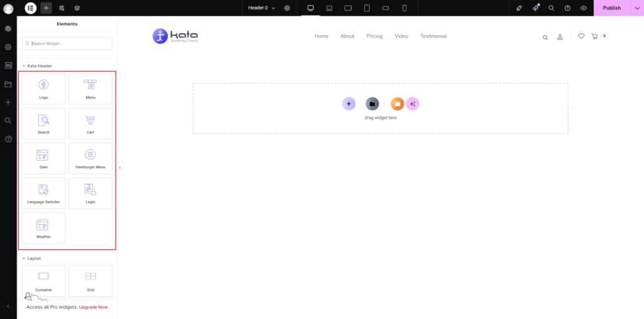Open template library folder button
The width and height of the screenshot is (644, 319).
tap(372, 104)
